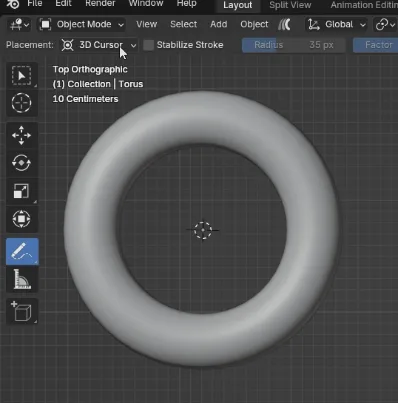Image resolution: width=398 pixels, height=403 pixels.
Task: Open the Help menu
Action: (187, 4)
